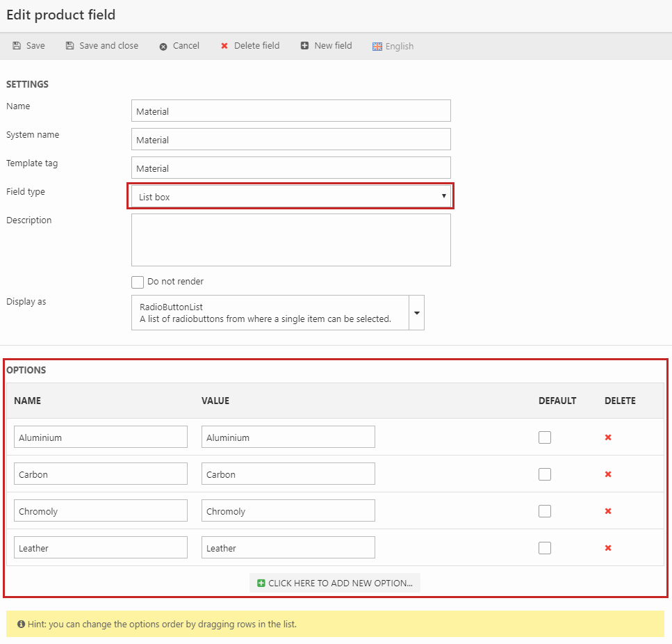Edit the Aluminium option value field
Screen dimensions: 672x644
tap(288, 437)
